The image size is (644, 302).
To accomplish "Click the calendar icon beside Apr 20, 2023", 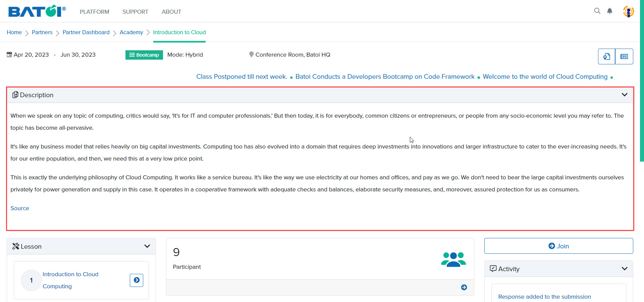I will [9, 54].
